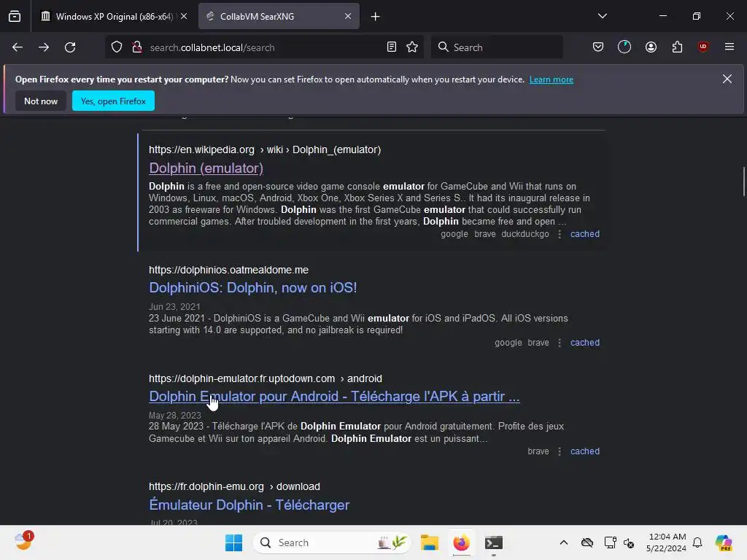
Task: Click the OneDrive cloud tray icon
Action: [587, 542]
